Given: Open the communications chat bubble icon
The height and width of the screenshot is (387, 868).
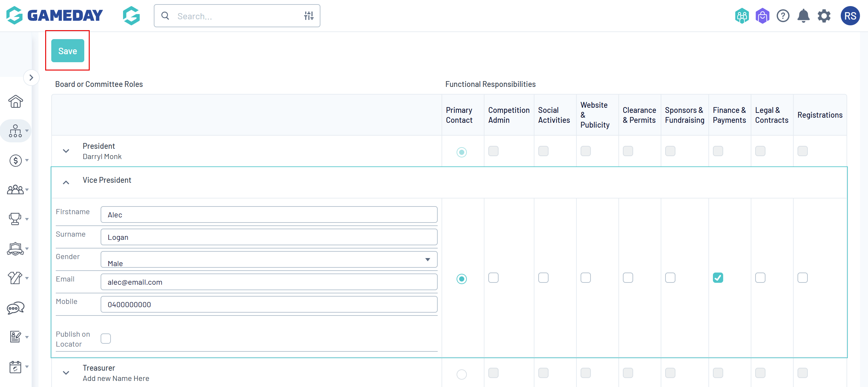Looking at the screenshot, I should [x=15, y=308].
